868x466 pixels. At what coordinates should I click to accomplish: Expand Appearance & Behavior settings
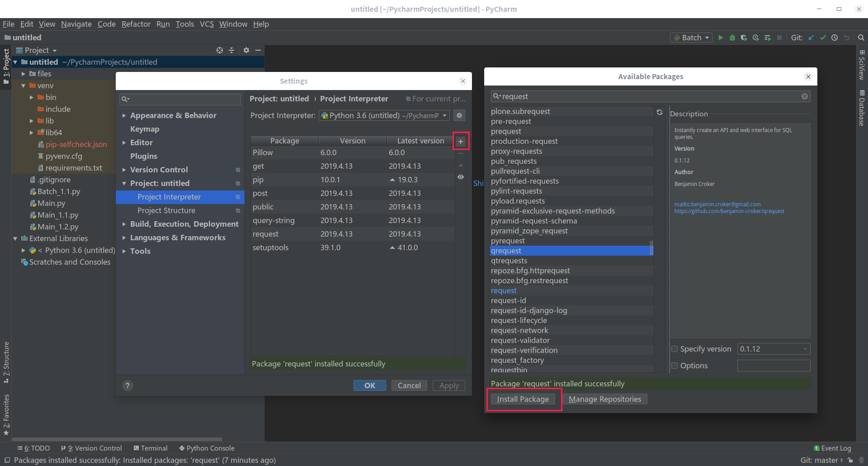pos(124,115)
